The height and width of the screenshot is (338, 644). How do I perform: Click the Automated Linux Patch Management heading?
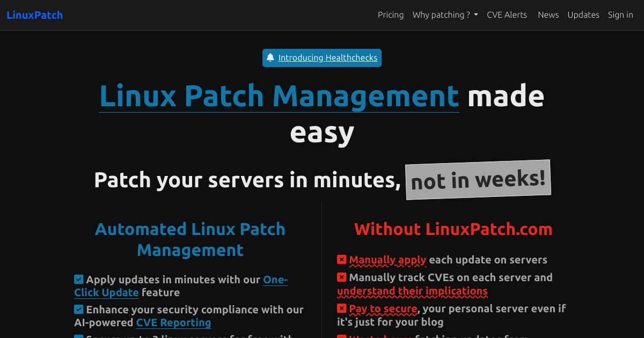[191, 239]
